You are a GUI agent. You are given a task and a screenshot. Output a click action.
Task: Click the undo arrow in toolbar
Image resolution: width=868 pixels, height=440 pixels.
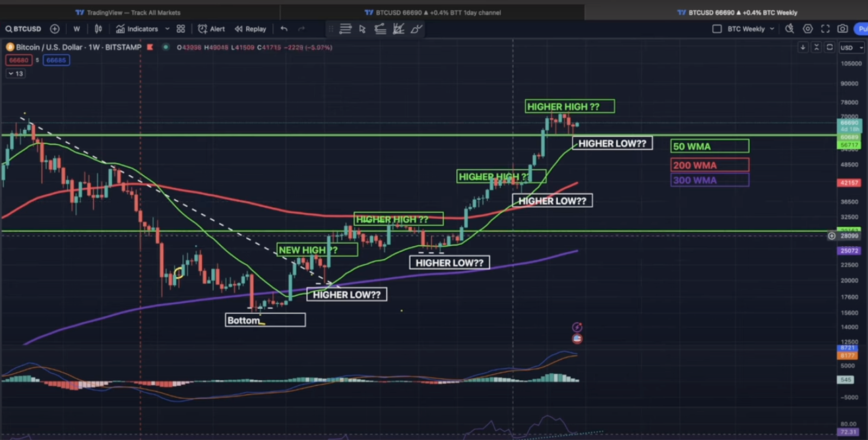point(284,29)
